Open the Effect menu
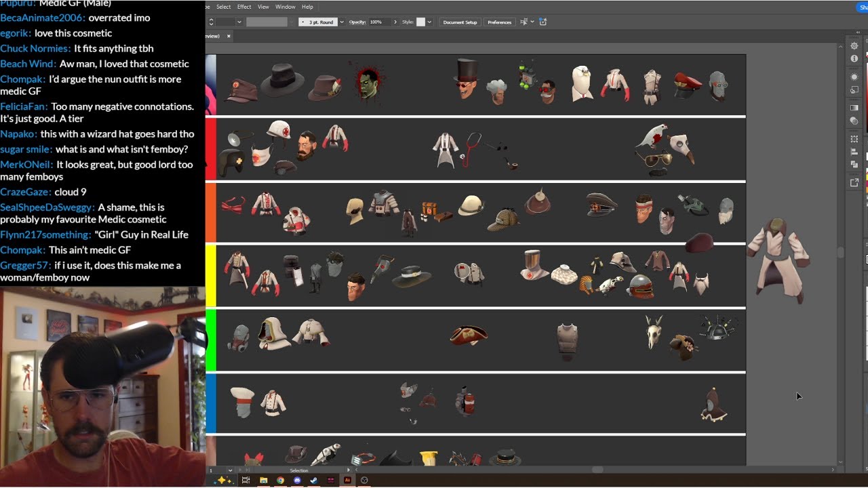 pyautogui.click(x=244, y=7)
